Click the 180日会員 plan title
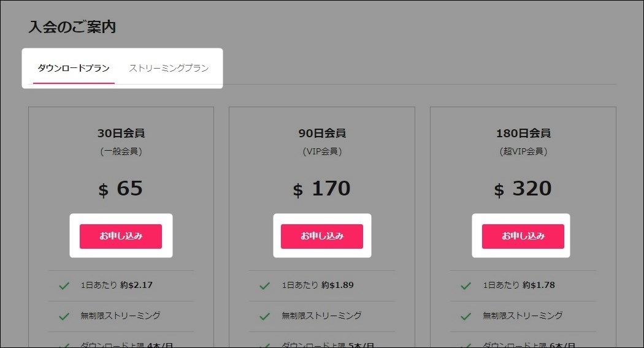 523,133
